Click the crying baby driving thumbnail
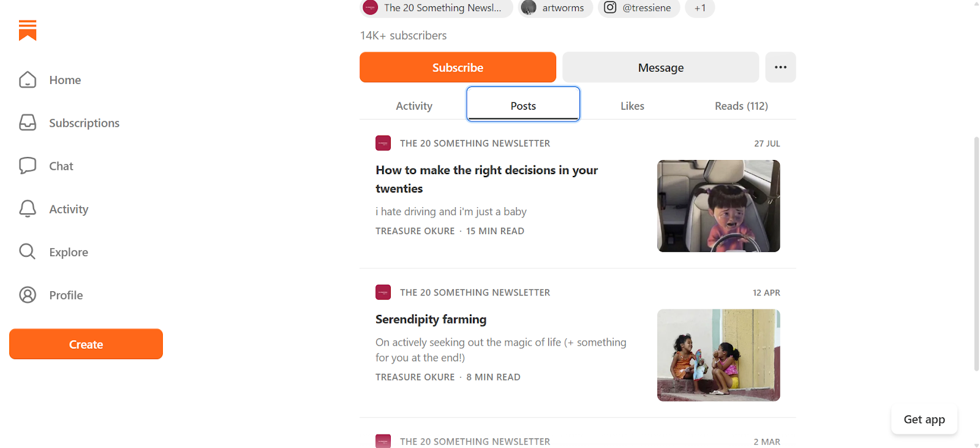This screenshot has height=448, width=980. (718, 206)
